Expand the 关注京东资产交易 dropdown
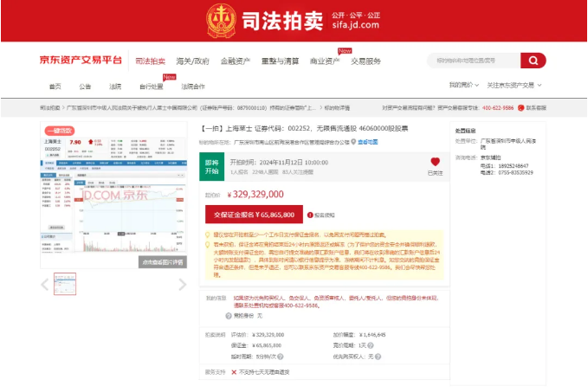This screenshot has height=392, width=588. click(x=514, y=86)
